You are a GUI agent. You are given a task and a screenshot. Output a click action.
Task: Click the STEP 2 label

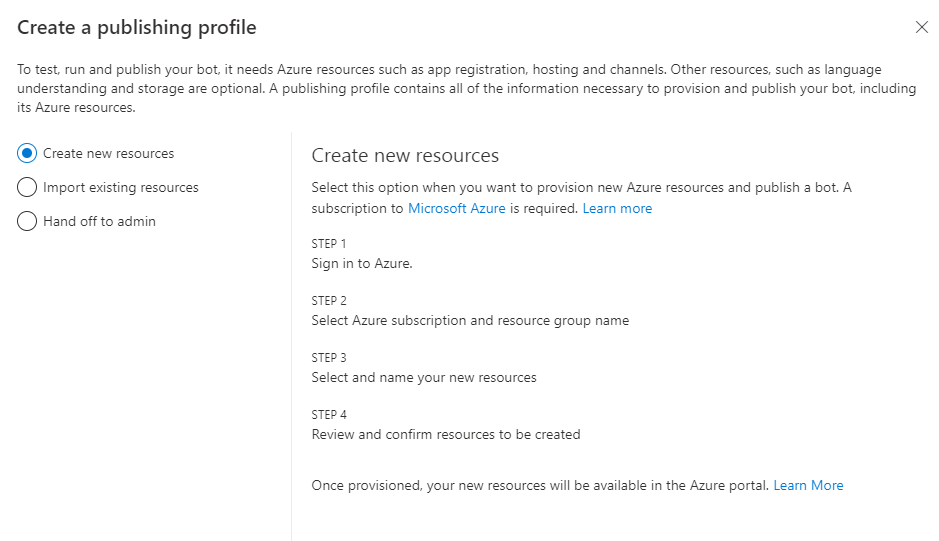pyautogui.click(x=329, y=301)
